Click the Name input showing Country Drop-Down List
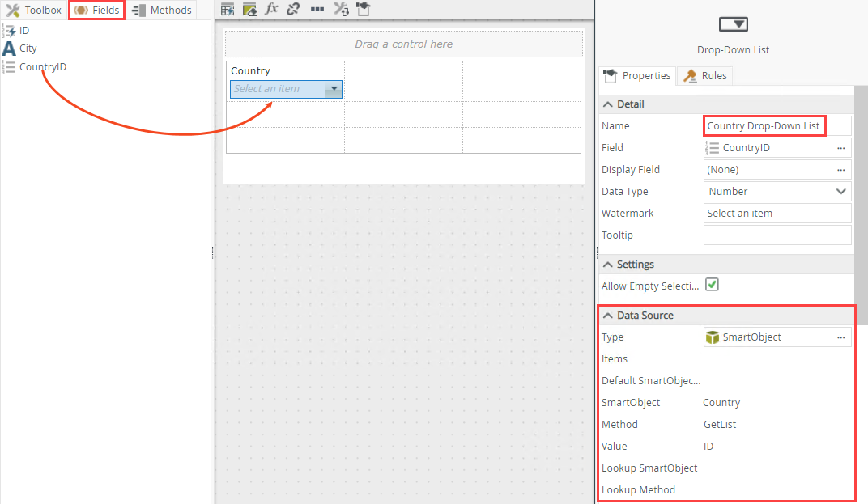The height and width of the screenshot is (504, 868). (764, 125)
